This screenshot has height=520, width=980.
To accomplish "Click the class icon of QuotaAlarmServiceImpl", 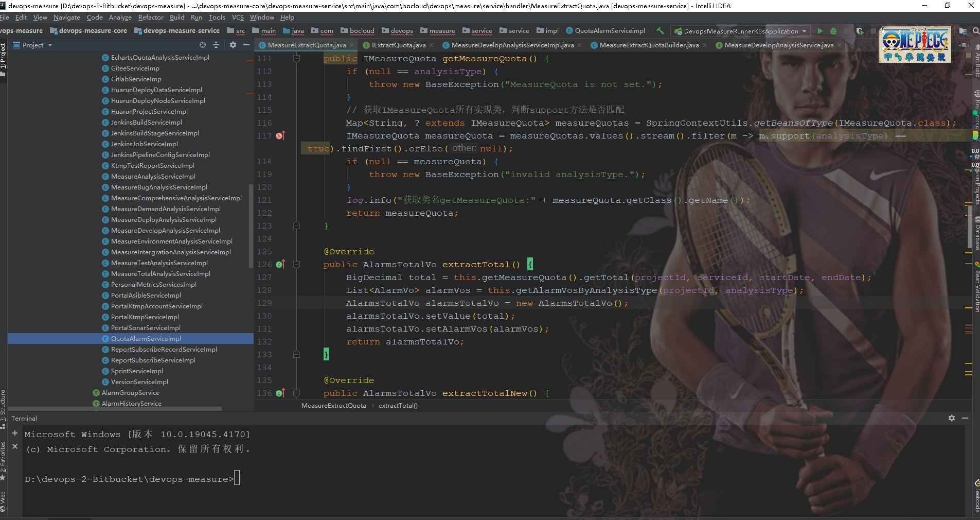I will pyautogui.click(x=105, y=339).
